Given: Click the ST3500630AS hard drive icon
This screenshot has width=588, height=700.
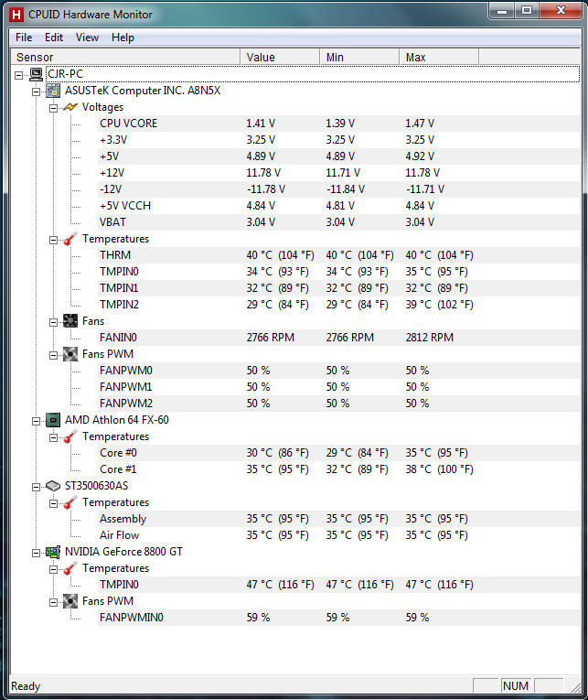Looking at the screenshot, I should [x=53, y=486].
